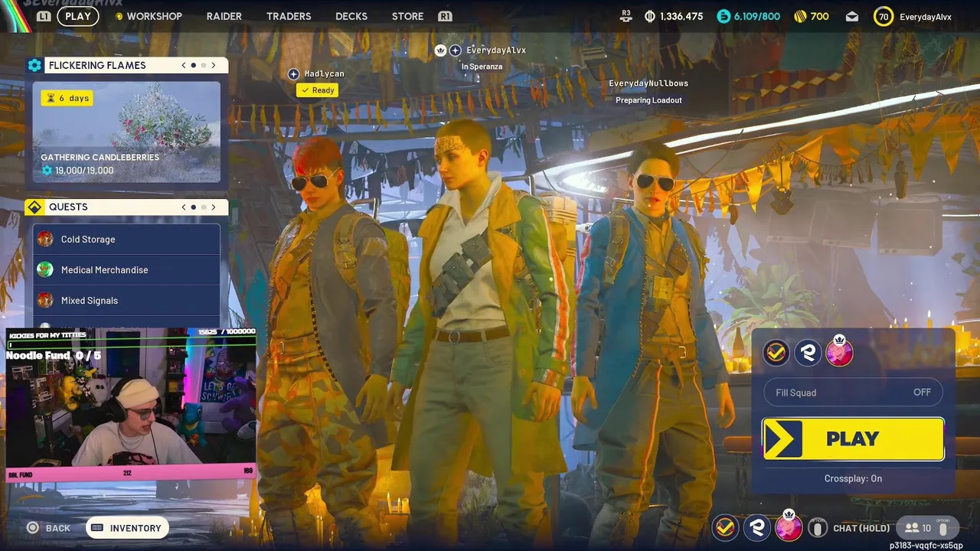Open the mail envelope icon

pyautogui.click(x=851, y=16)
